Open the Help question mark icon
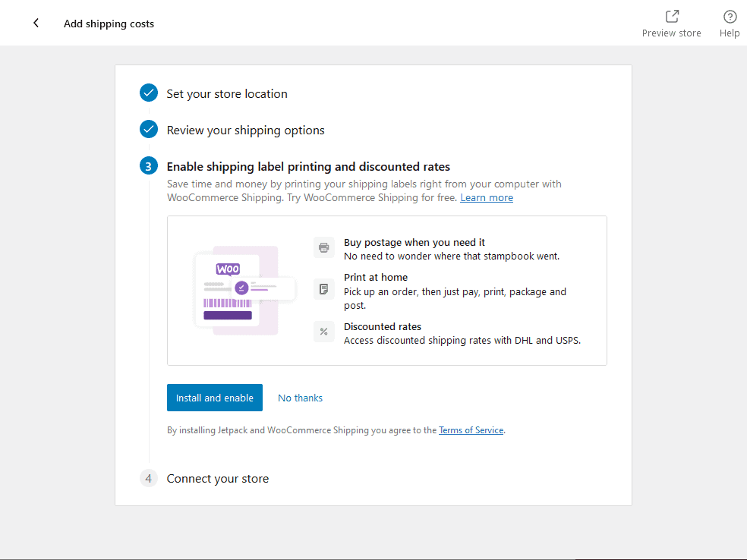 pos(730,17)
